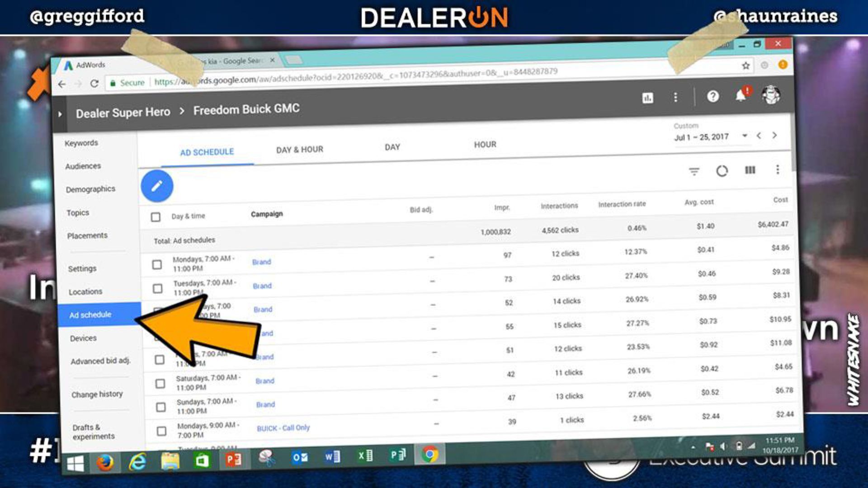Tick the select-all checkbox in header row

point(156,217)
